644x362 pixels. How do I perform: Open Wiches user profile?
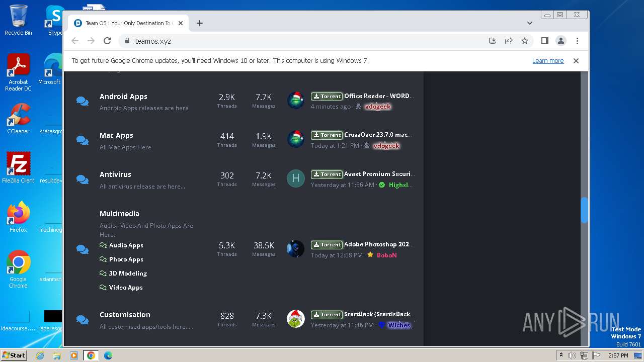click(400, 325)
